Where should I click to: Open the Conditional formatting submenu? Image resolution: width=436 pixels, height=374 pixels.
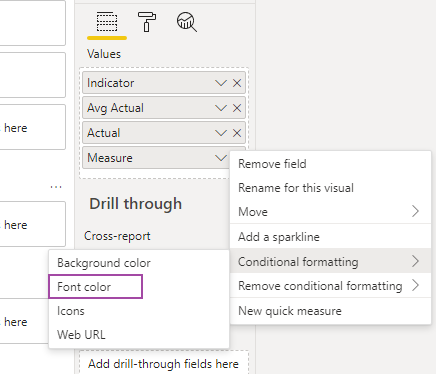(x=330, y=261)
